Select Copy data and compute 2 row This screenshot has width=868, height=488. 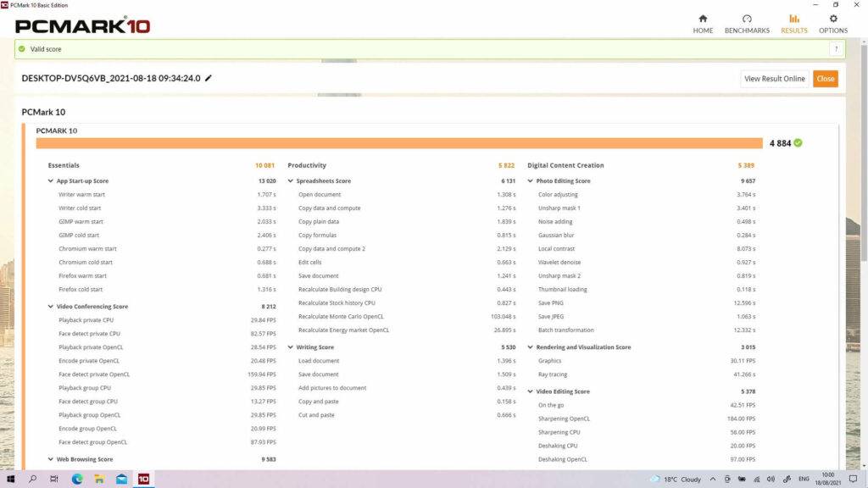click(x=407, y=249)
